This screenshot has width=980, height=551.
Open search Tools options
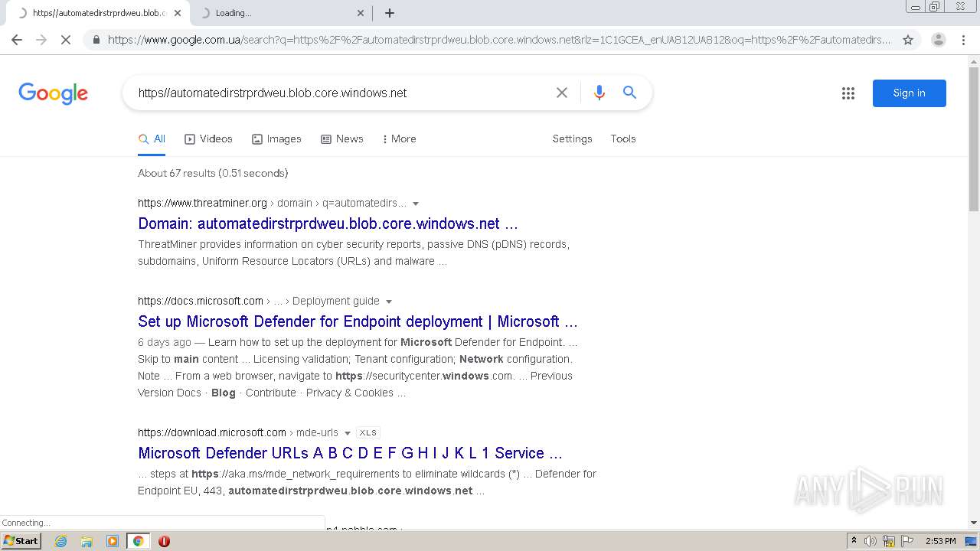(x=623, y=139)
